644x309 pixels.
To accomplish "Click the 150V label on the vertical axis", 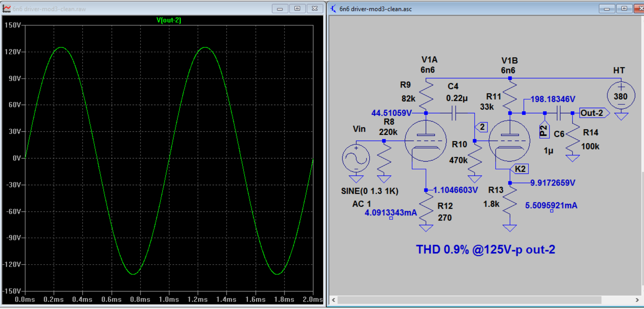I will (x=13, y=25).
